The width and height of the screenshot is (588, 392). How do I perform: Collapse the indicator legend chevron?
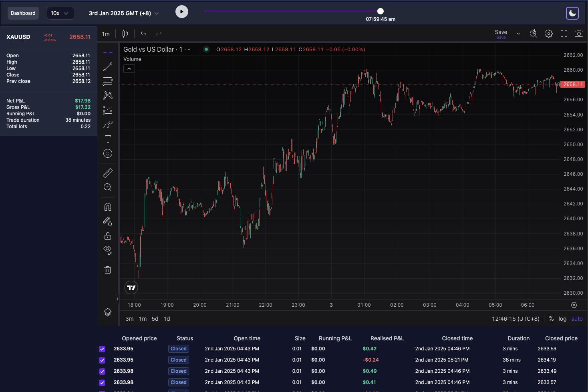coord(129,69)
